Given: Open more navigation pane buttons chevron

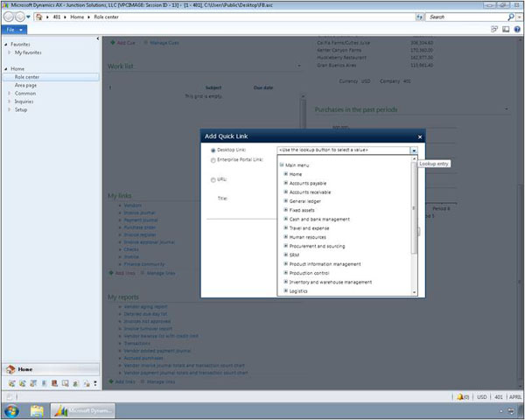Looking at the screenshot, I should point(95,383).
